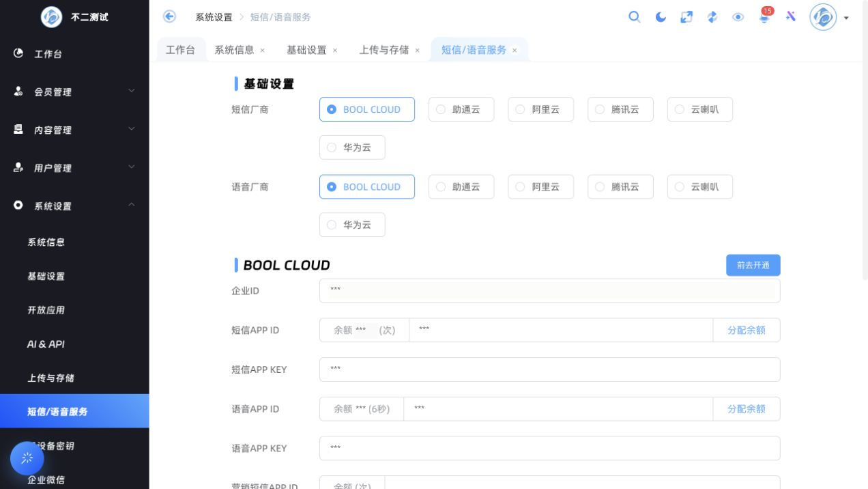Screen dimensions: 868x489
Task: Open 短信/语音服务 in the sidebar
Action: click(x=74, y=411)
